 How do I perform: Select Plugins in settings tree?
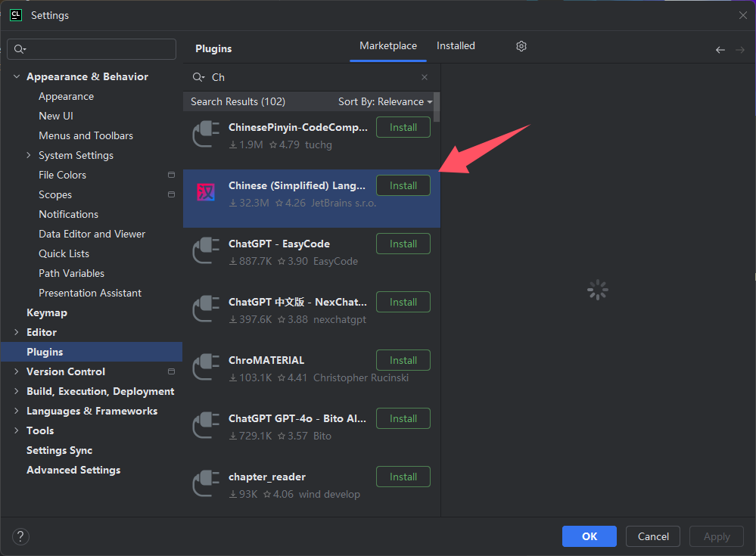point(92,352)
